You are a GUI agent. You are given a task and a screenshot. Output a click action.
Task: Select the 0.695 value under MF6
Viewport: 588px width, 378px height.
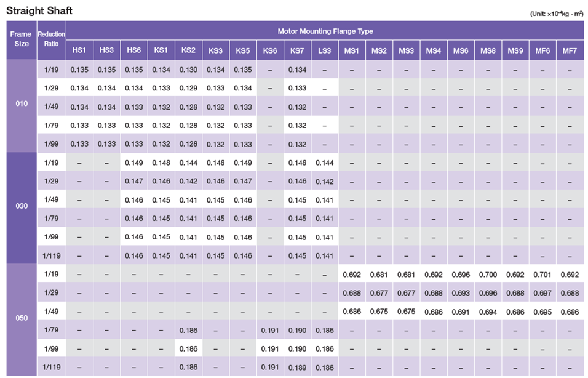point(542,312)
